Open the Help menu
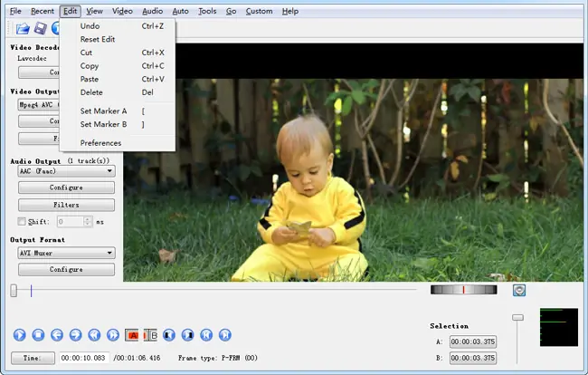Viewport: 588px width, 375px height. (x=290, y=11)
